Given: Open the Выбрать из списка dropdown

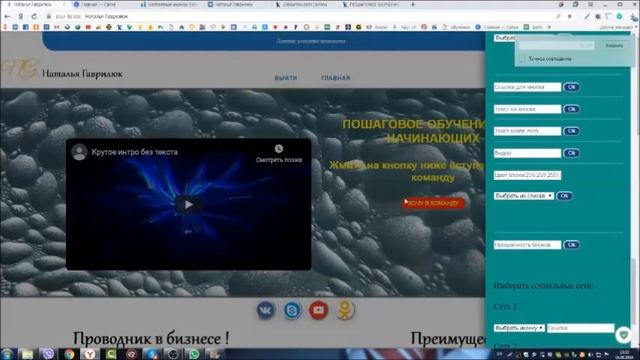Looking at the screenshot, I should point(524,196).
